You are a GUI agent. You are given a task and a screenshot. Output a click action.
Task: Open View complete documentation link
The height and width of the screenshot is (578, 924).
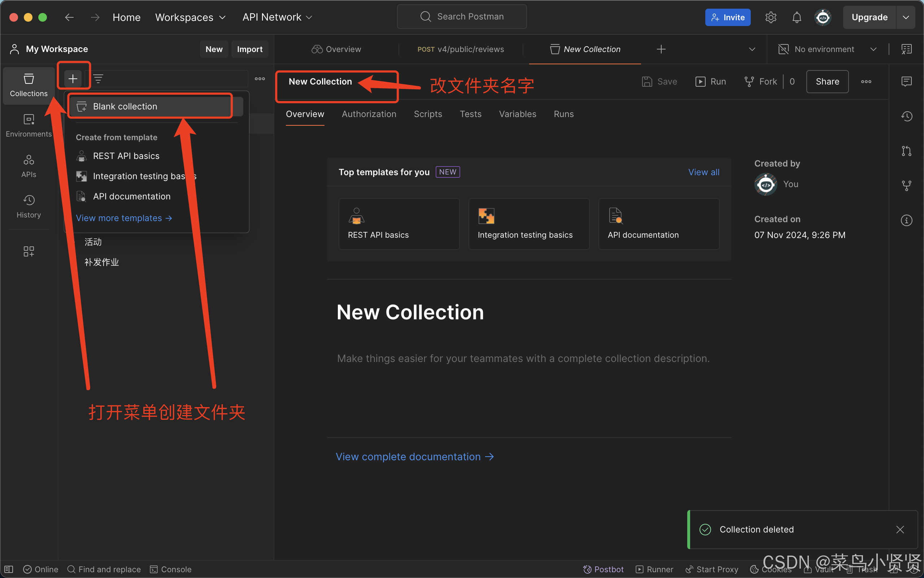tap(415, 457)
